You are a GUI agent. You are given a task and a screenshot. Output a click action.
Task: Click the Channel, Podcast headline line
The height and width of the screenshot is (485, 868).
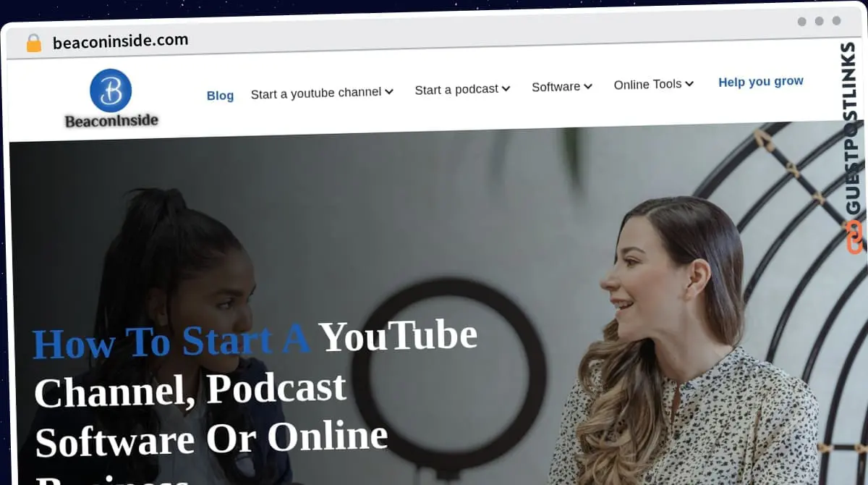(190, 390)
